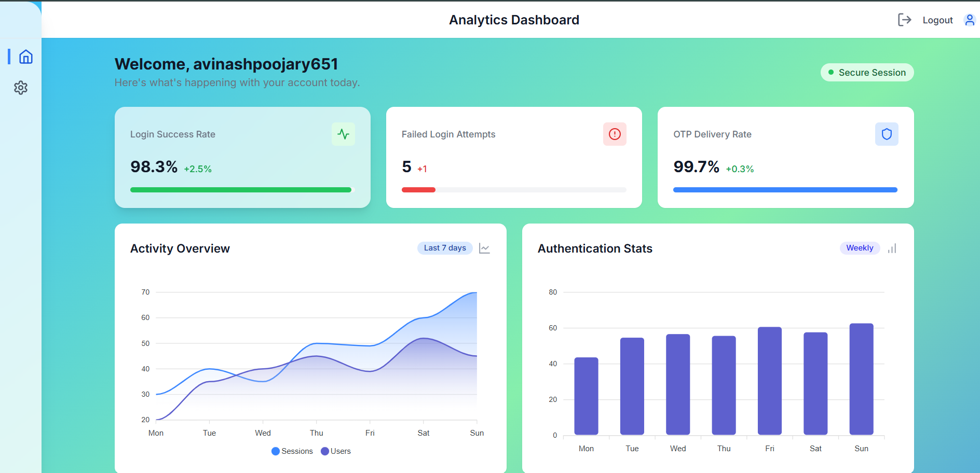Screen dimensions: 980x473
Task: Click the red alert icon on Failed Login card
Action: pos(615,134)
